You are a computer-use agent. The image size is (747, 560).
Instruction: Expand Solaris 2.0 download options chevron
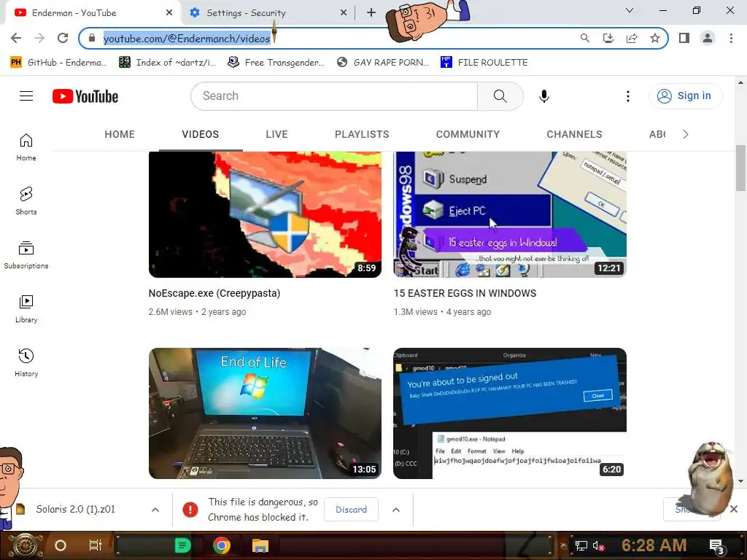[155, 510]
